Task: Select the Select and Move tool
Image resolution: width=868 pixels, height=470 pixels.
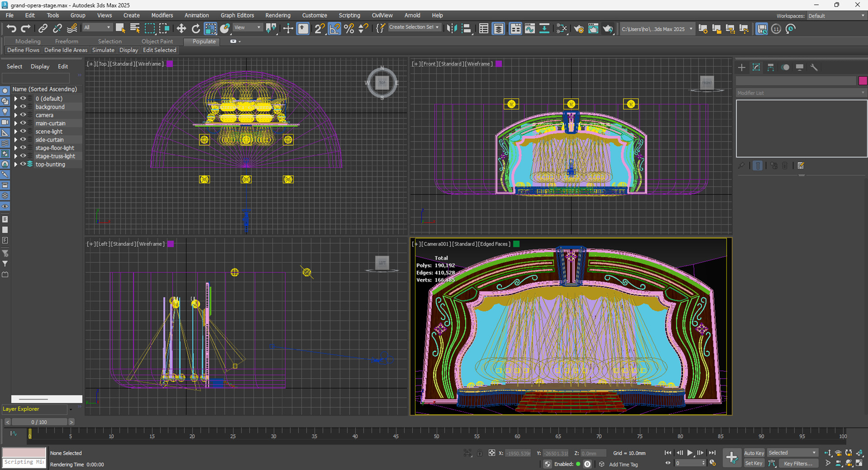Action: pos(181,28)
